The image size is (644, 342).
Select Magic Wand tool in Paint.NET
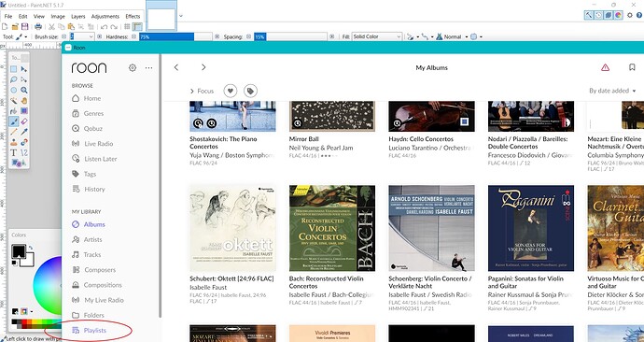pos(14,101)
